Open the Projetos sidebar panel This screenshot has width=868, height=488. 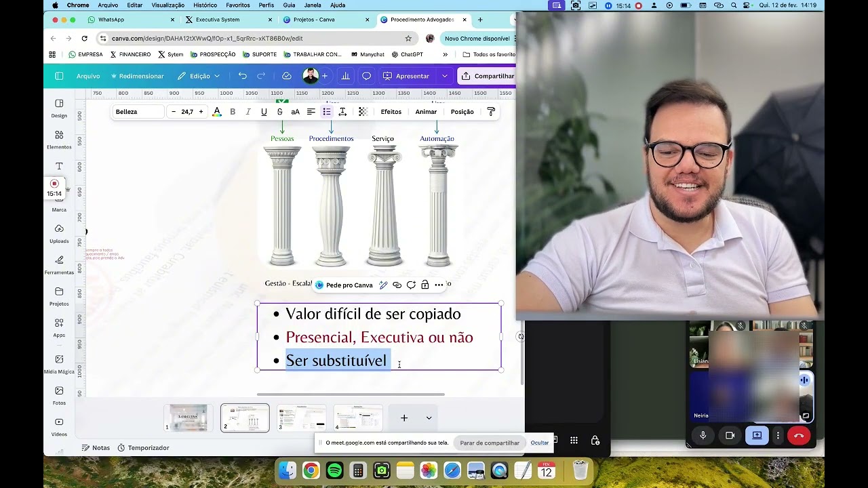tap(59, 296)
